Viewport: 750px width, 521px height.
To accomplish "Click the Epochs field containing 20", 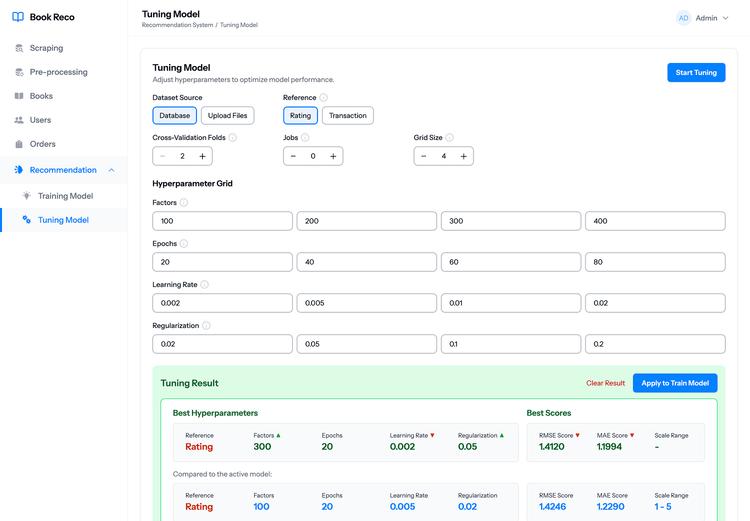I will pyautogui.click(x=222, y=262).
